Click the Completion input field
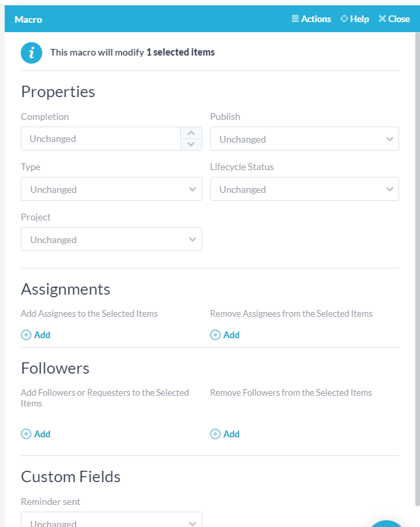The width and height of the screenshot is (420, 527). pyautogui.click(x=100, y=139)
